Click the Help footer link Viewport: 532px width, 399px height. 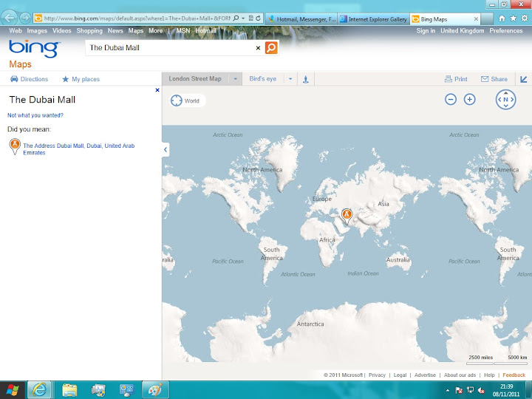(x=489, y=375)
